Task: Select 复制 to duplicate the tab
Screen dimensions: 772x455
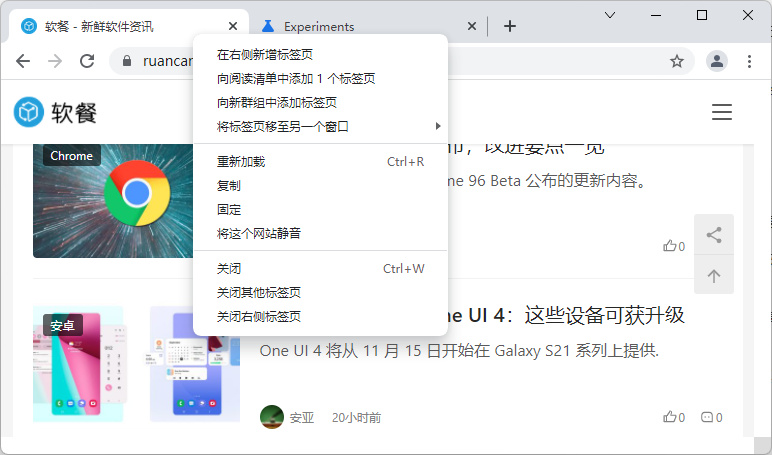Action: tap(321, 186)
